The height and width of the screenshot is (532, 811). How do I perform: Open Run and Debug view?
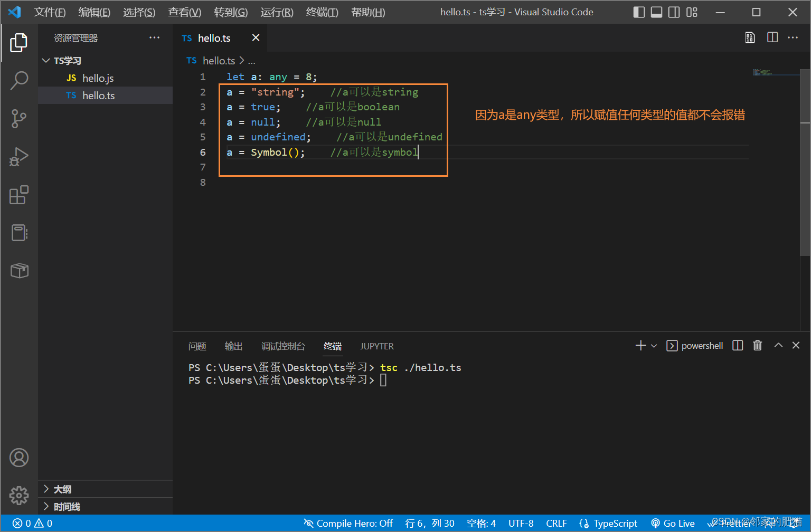[x=19, y=157]
